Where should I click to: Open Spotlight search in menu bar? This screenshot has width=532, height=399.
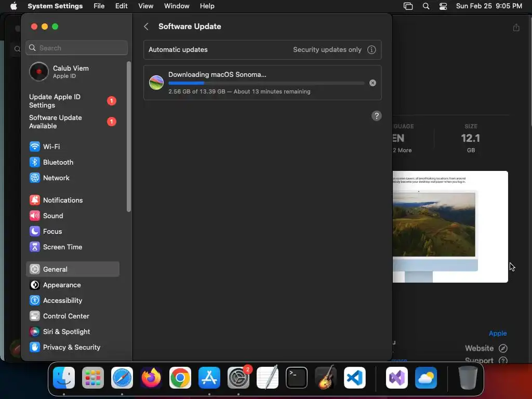pos(426,6)
